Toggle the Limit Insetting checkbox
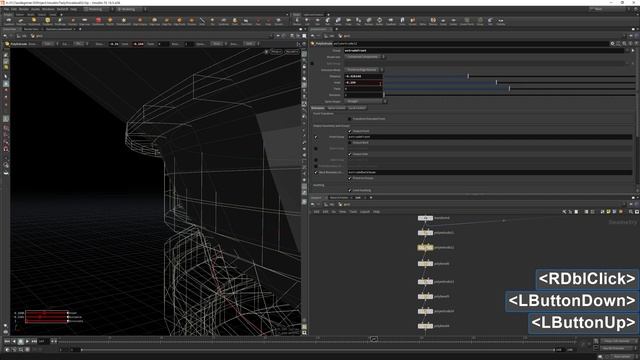Viewport: 640px width, 360px height. (x=349, y=190)
